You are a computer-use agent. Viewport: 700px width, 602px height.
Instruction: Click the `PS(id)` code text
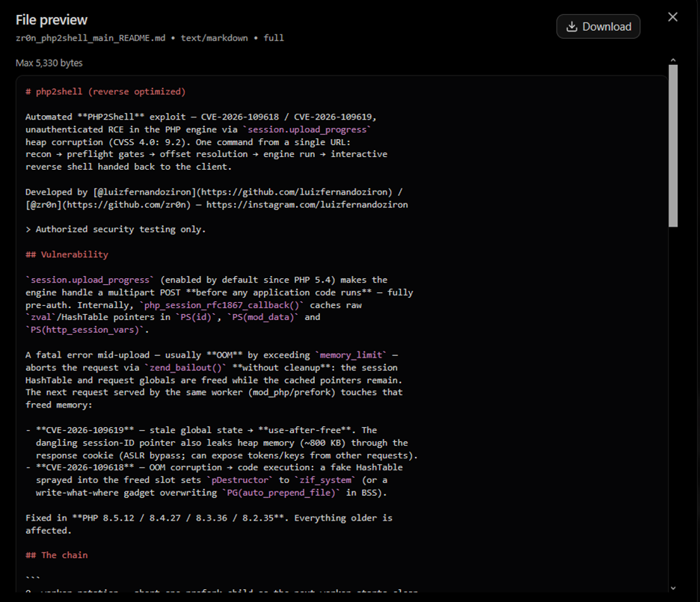196,317
